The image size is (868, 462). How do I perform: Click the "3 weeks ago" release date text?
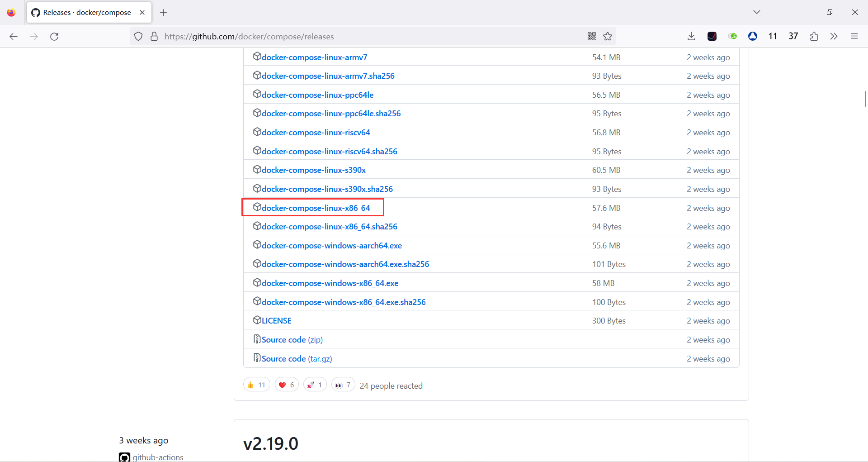click(x=144, y=441)
